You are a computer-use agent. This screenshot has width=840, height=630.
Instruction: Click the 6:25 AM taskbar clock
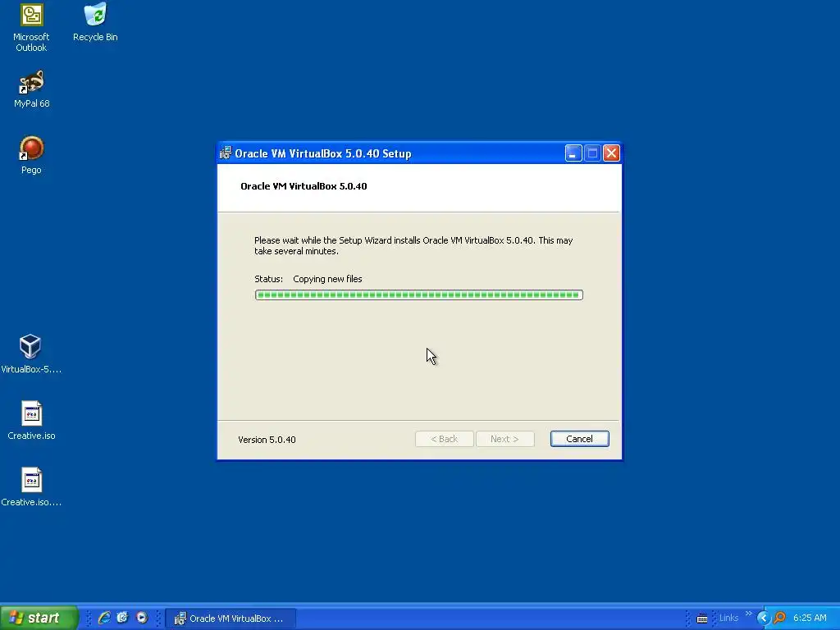[810, 618]
